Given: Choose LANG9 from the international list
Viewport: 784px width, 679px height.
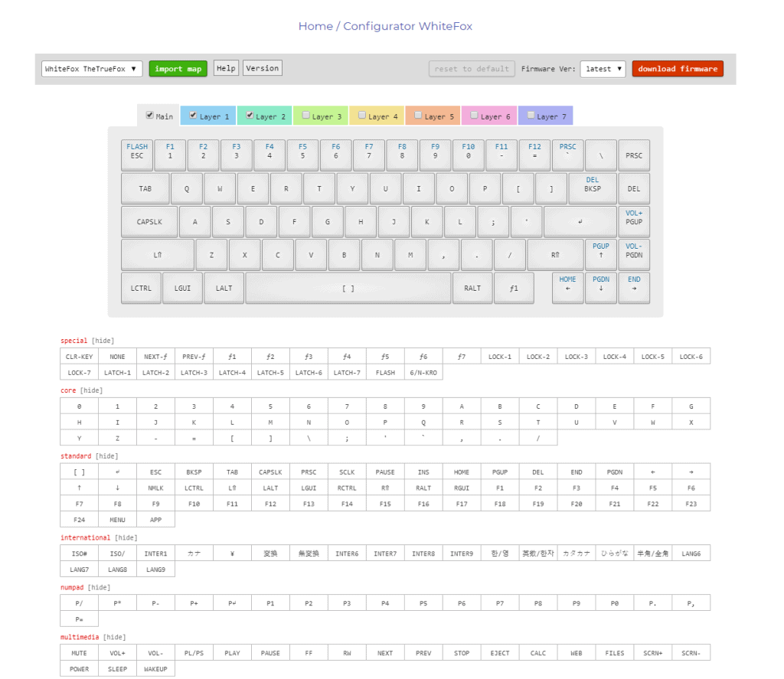Looking at the screenshot, I should [155, 570].
